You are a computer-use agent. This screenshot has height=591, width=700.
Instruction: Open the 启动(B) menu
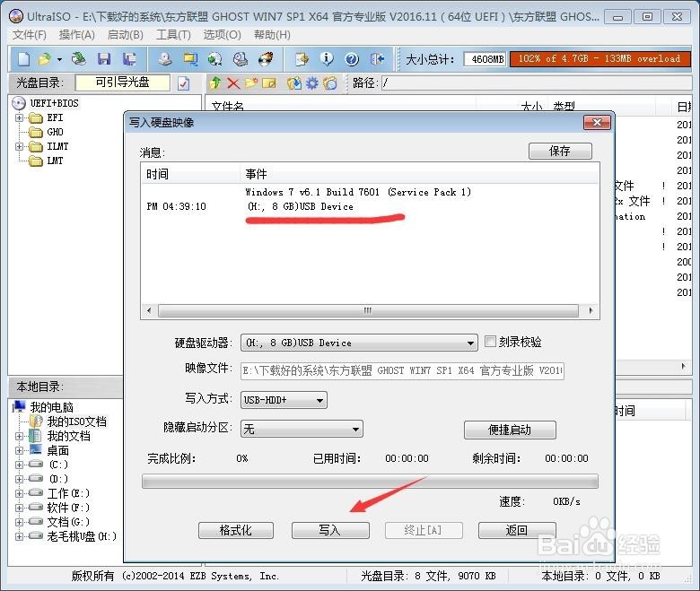126,35
